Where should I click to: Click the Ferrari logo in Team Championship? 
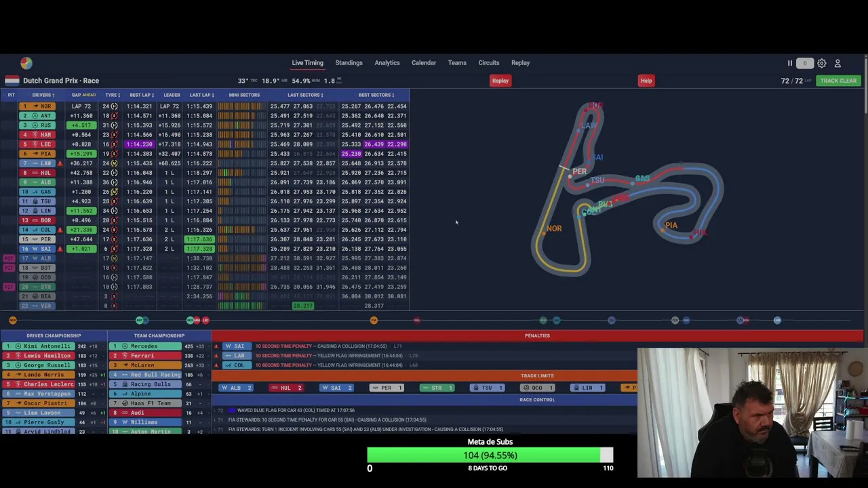click(125, 356)
